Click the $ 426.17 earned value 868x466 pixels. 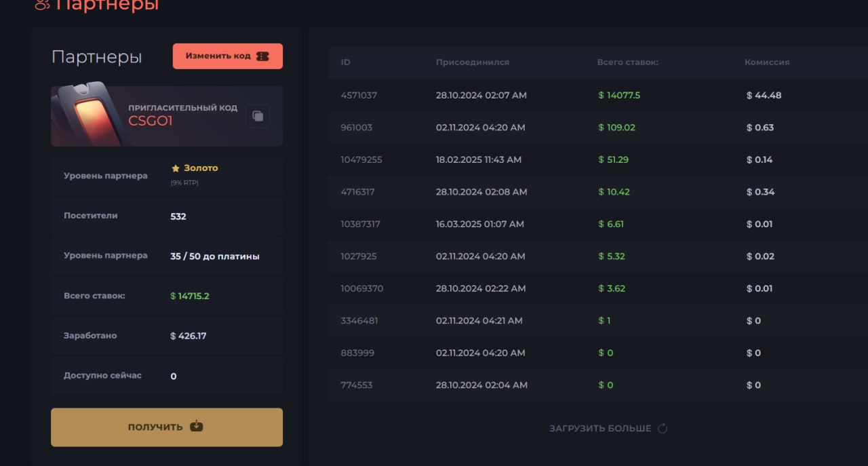pos(189,336)
